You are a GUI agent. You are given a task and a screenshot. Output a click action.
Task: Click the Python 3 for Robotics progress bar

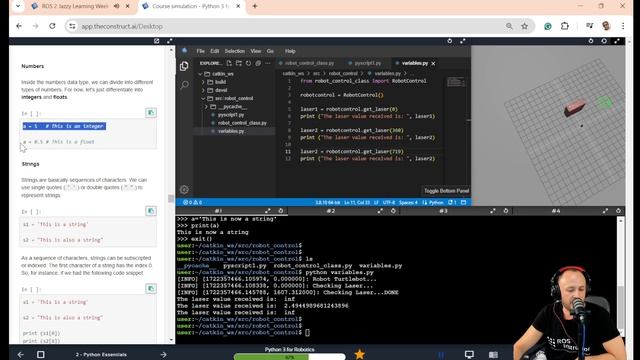pyautogui.click(x=290, y=357)
